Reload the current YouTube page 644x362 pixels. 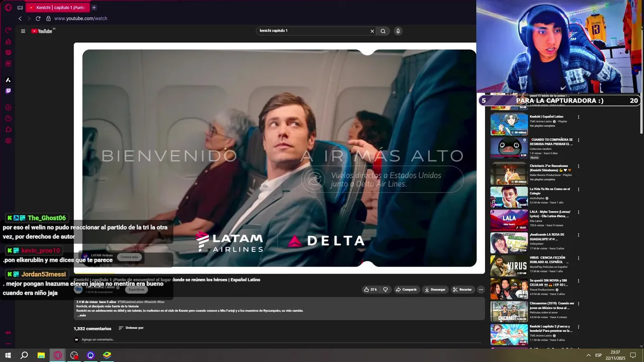tap(38, 19)
